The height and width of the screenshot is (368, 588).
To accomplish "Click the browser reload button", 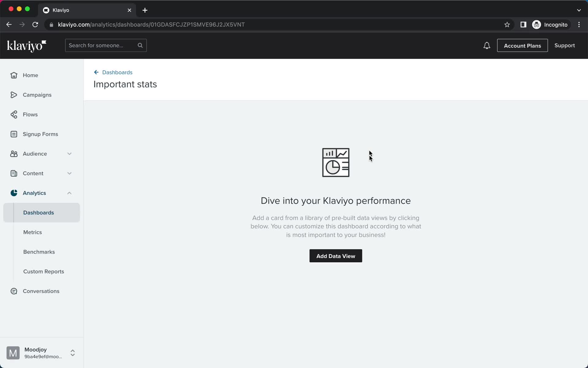I will [x=35, y=25].
